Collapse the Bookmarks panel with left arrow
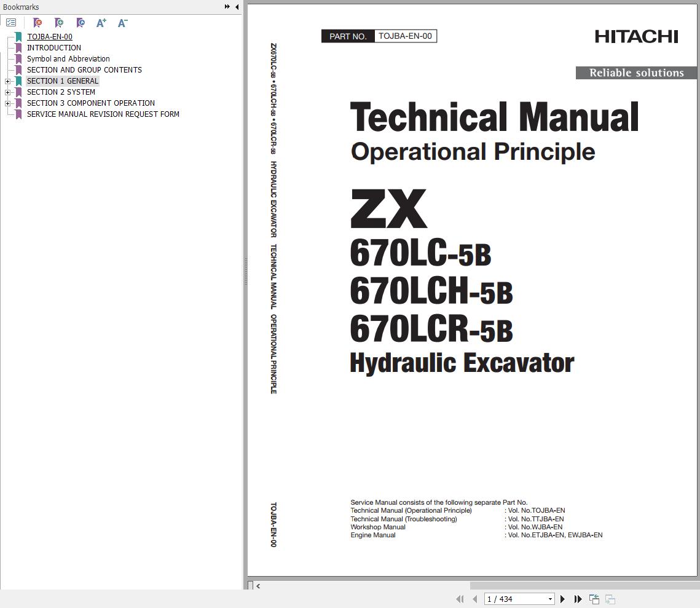This screenshot has height=608, width=700. coord(237,7)
